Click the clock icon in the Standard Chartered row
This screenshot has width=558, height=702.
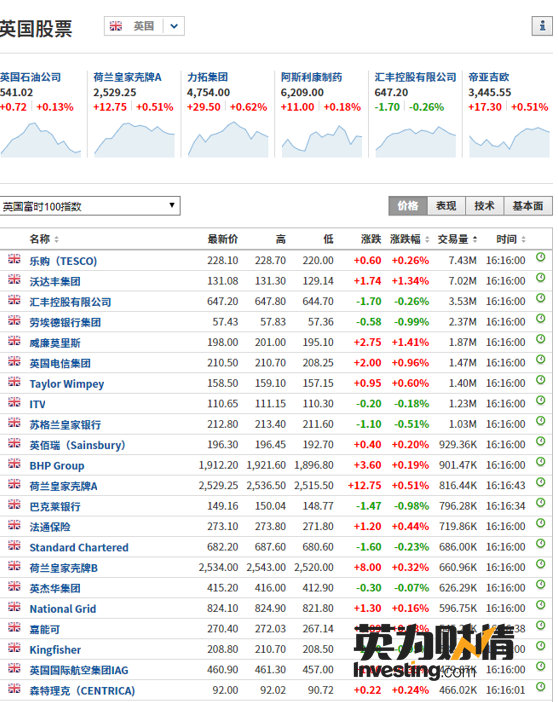tap(541, 544)
